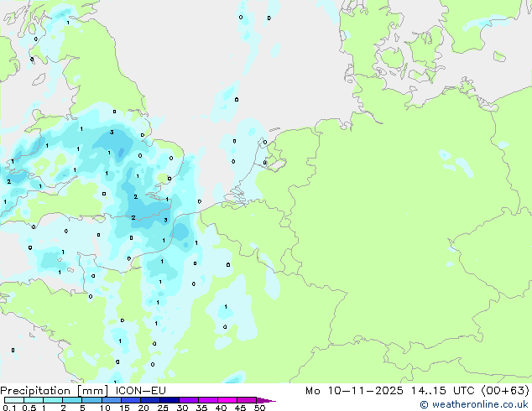The image size is (532, 411).
Task: Select the 5–10 mm legend color swatch
Action: coord(91,400)
